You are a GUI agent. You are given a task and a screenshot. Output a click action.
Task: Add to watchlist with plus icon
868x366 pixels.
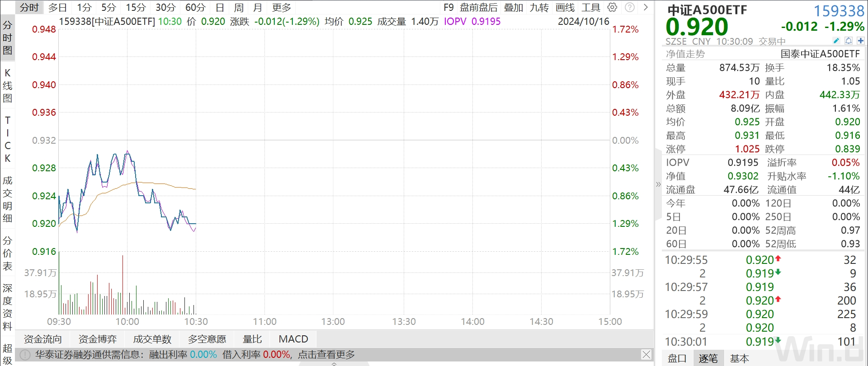[861, 41]
